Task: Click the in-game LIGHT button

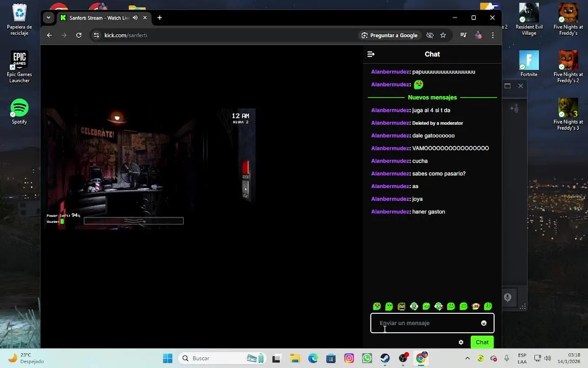Action: click(x=245, y=190)
